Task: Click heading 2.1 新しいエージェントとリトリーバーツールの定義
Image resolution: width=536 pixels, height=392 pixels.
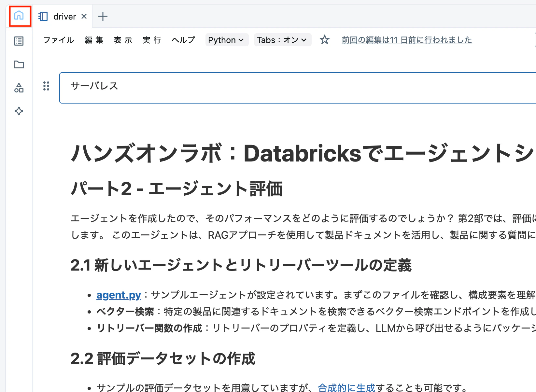Action: tap(241, 265)
